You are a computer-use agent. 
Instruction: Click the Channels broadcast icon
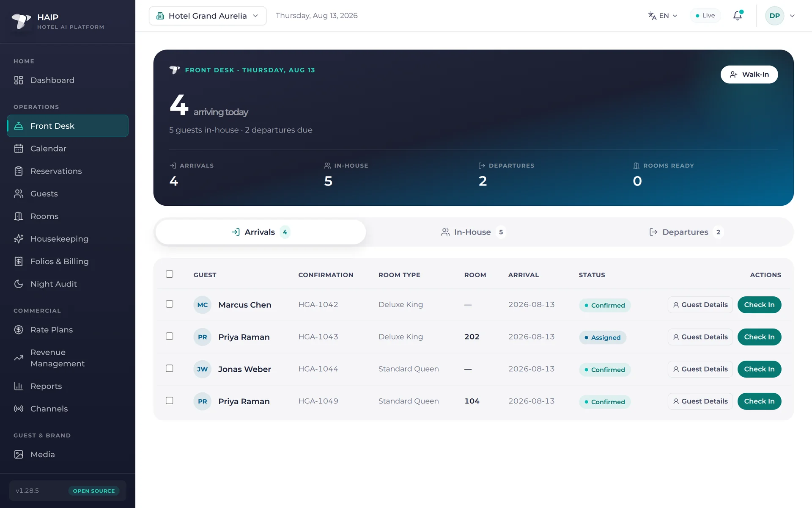point(19,409)
